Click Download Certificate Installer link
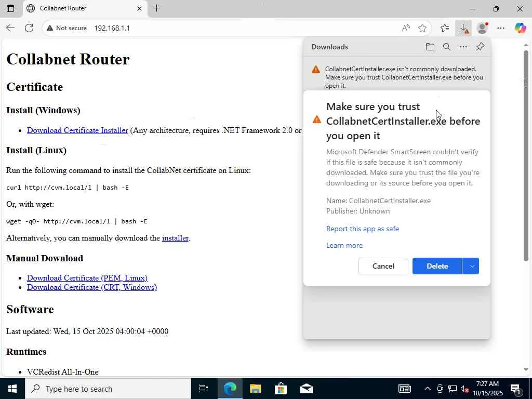 tap(77, 130)
